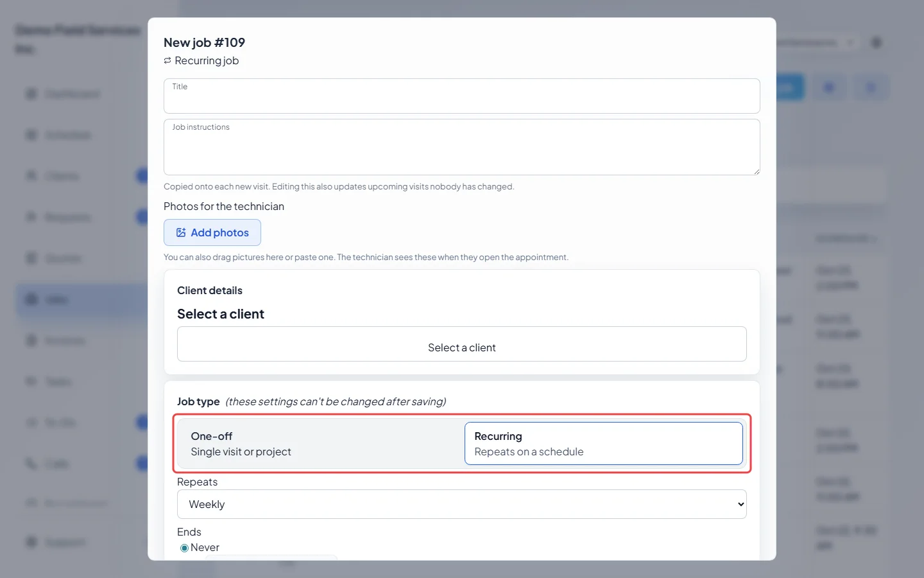Click the Add photos button
Image resolution: width=924 pixels, height=578 pixels.
tap(212, 232)
